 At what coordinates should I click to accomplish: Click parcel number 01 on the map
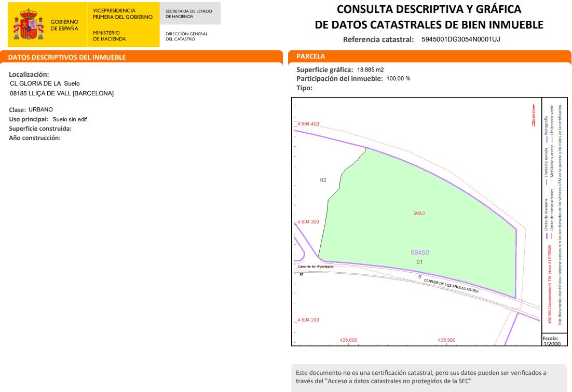click(x=420, y=262)
